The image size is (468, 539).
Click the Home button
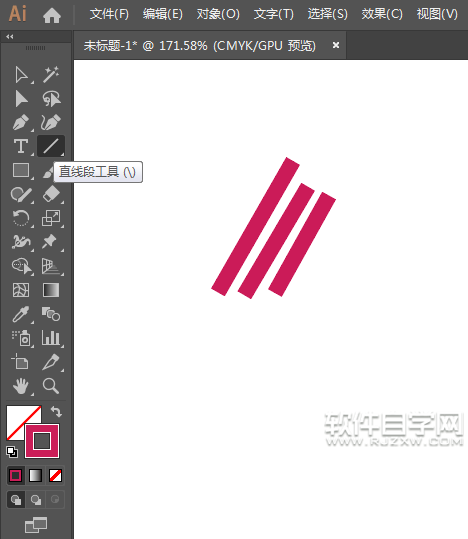click(52, 15)
